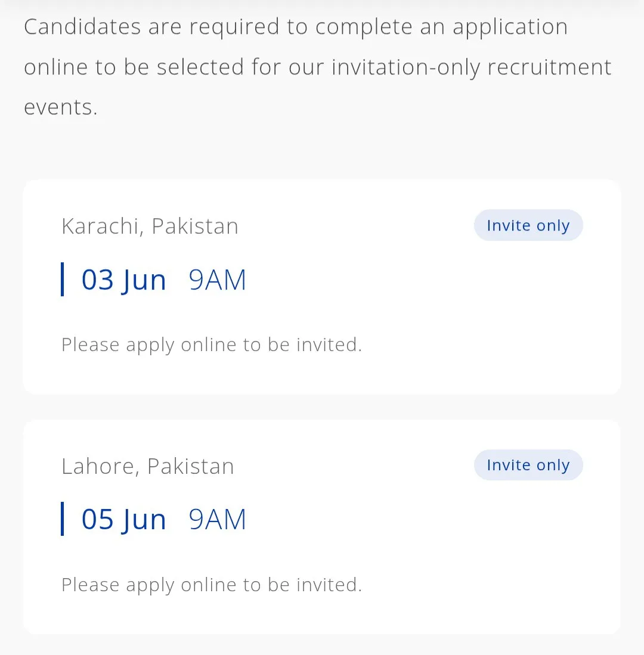Select the Karachi, Pakistan event title

(x=150, y=226)
